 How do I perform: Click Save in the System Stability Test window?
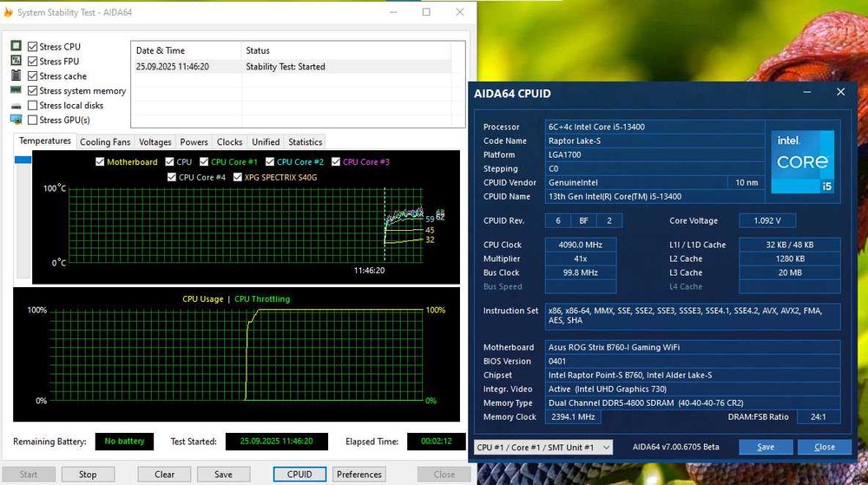tap(223, 475)
